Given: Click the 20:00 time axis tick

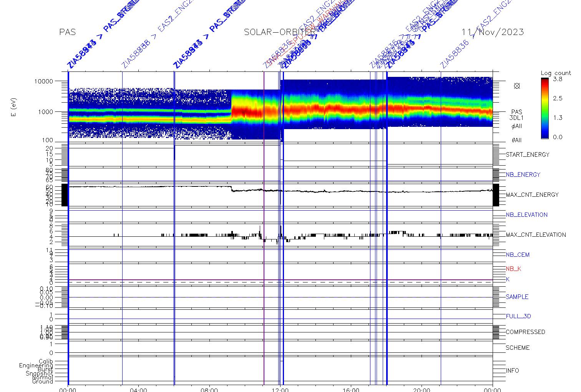Looking at the screenshot, I should [422, 390].
